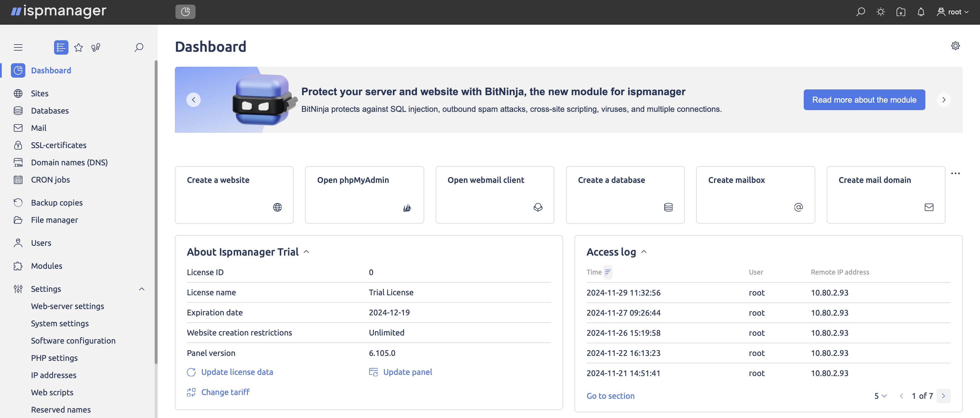Toggle light/dark theme sun icon
Viewport: 980px width, 418px height.
881,12
